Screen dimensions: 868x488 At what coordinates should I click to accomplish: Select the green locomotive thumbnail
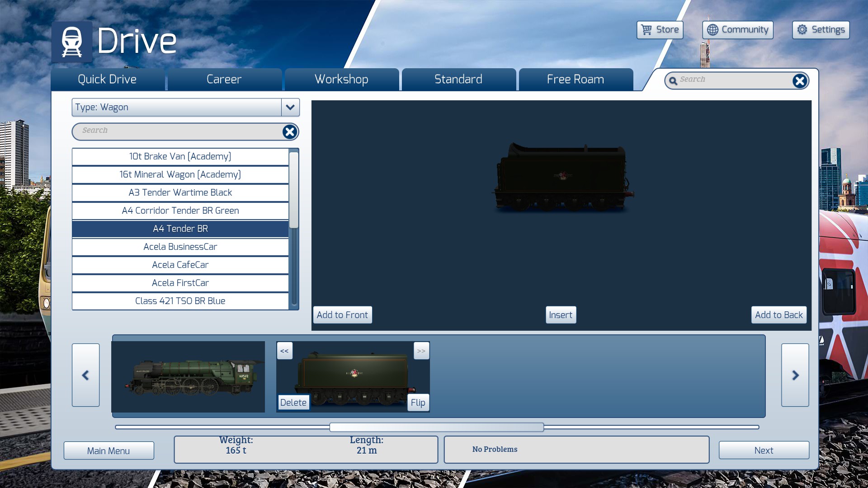(x=188, y=376)
